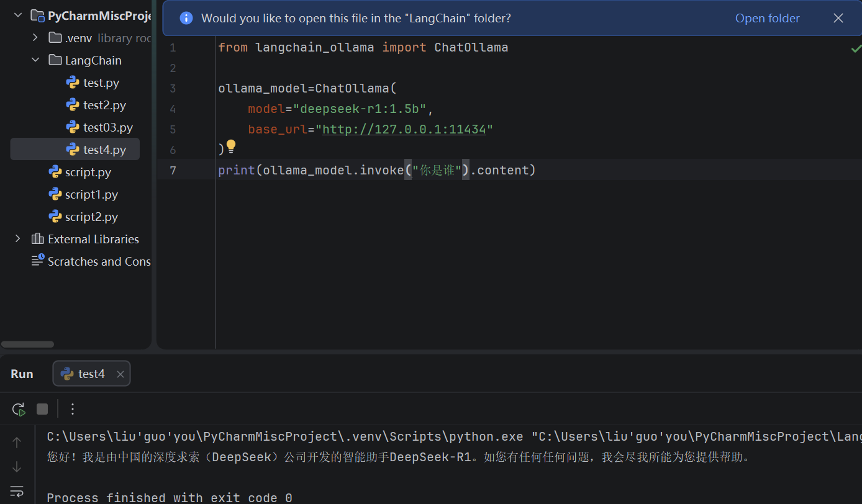
Task: Click the langchain_ollama module name on line 1
Action: (x=315, y=47)
